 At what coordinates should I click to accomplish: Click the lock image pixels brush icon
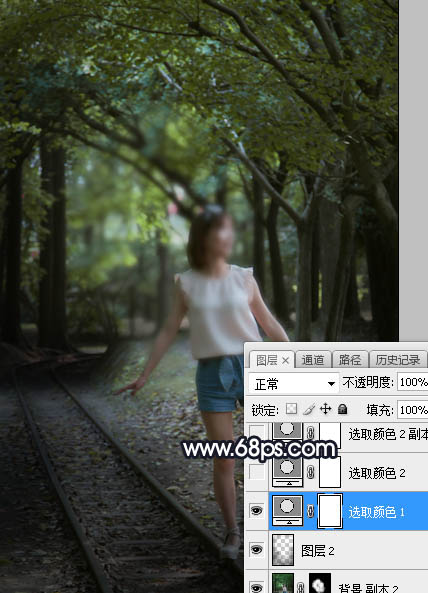309,409
